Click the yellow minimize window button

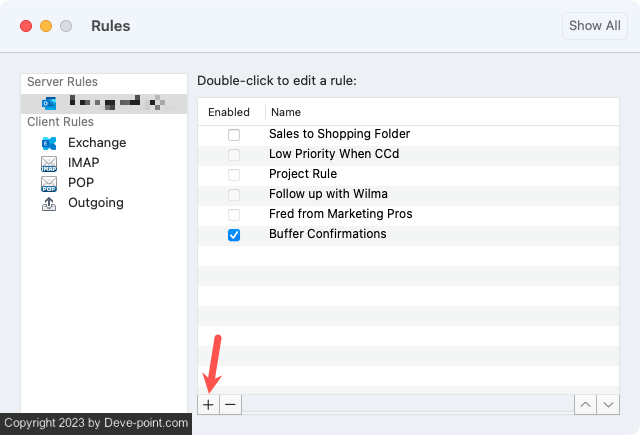click(x=46, y=26)
